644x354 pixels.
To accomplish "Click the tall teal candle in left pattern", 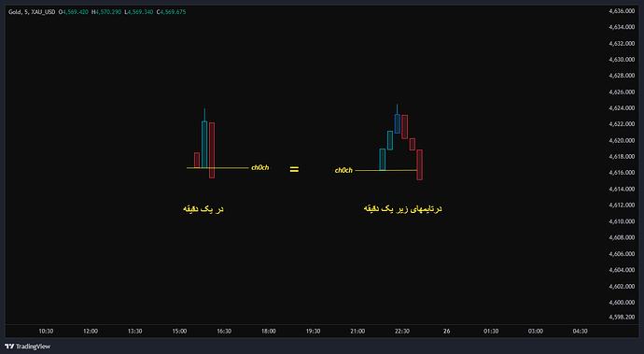I will coord(204,144).
